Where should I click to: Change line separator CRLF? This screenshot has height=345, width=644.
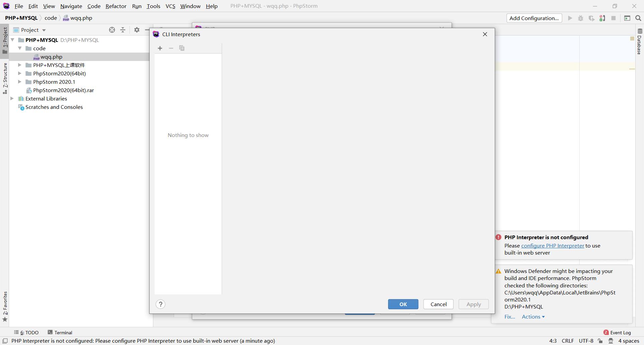point(568,341)
